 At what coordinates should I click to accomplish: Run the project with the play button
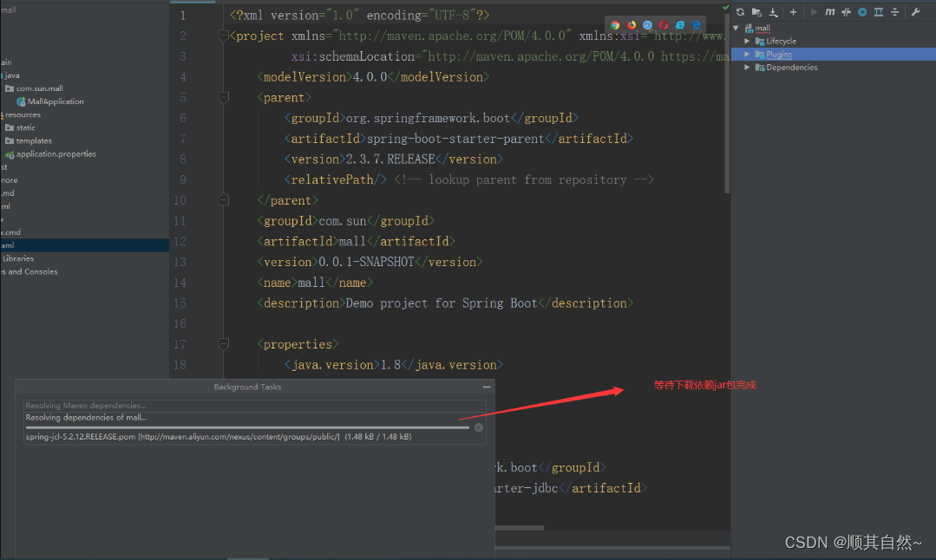pyautogui.click(x=815, y=11)
